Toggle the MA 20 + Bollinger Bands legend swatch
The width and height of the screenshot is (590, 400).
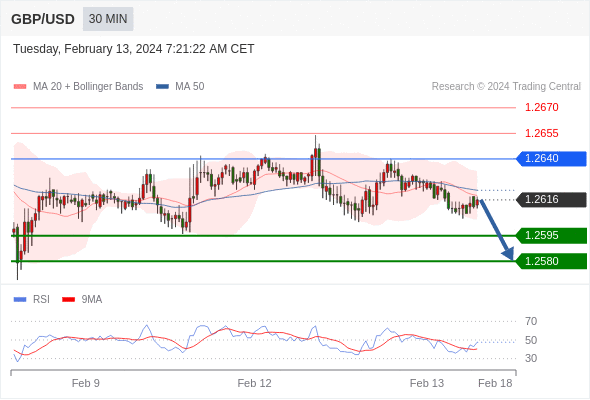point(20,87)
